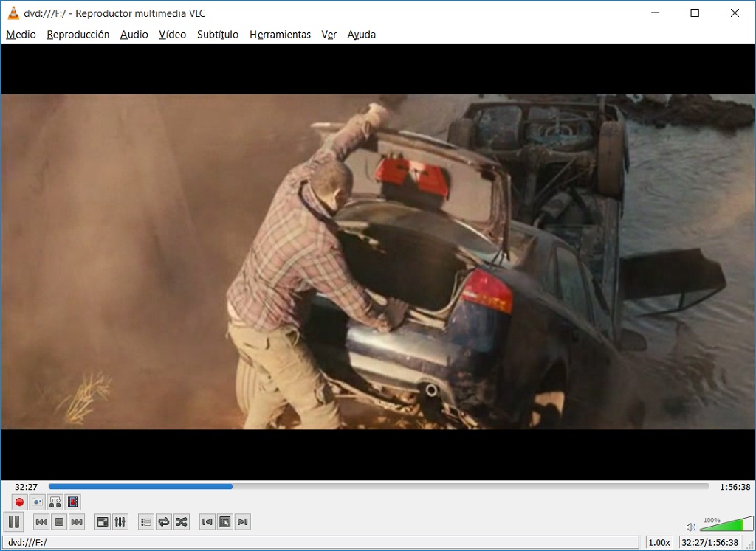
Task: Click the VLC cone icon in title bar
Action: coord(13,13)
